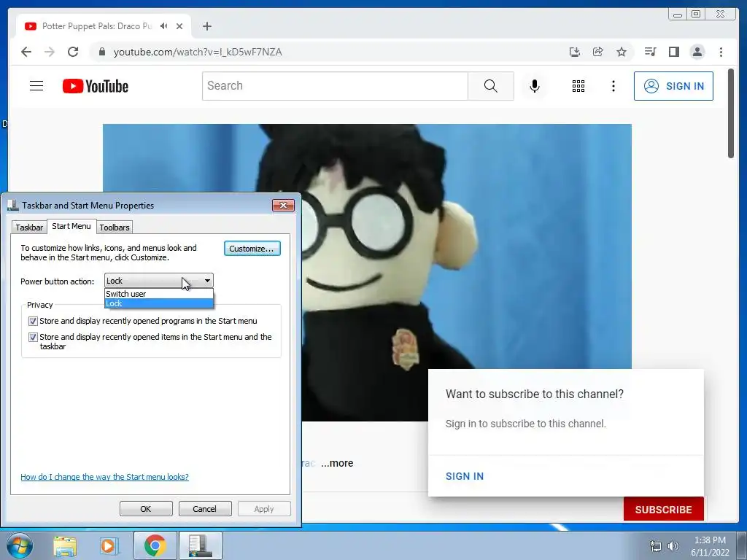Start voice search with microphone icon
The height and width of the screenshot is (560, 747).
pos(535,86)
